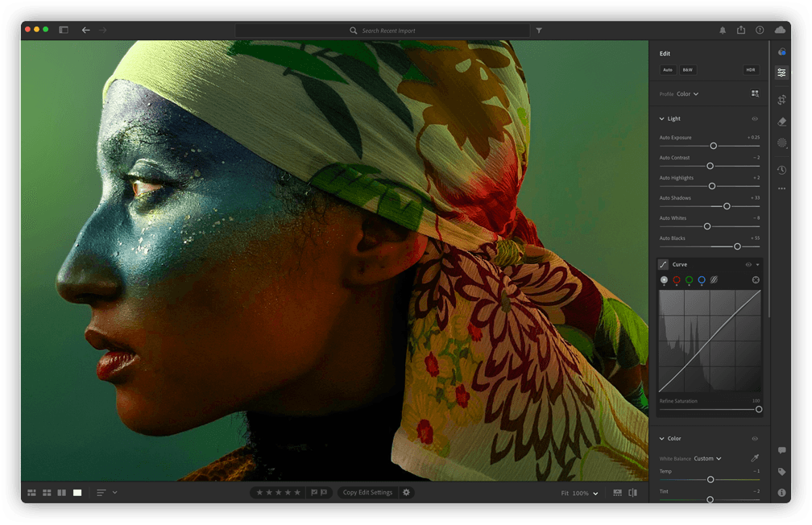The width and height of the screenshot is (812, 525).
Task: Pick the White Balance eyedropper
Action: [x=755, y=457]
